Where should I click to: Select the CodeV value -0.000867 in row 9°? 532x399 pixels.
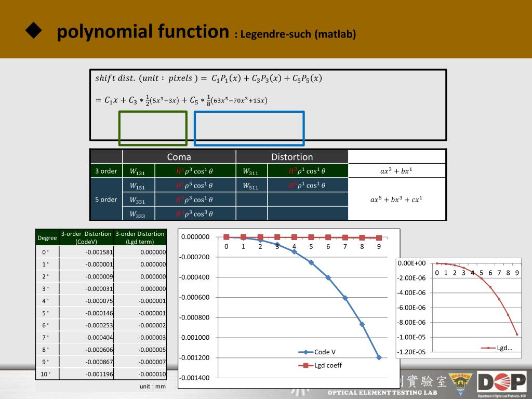99,362
